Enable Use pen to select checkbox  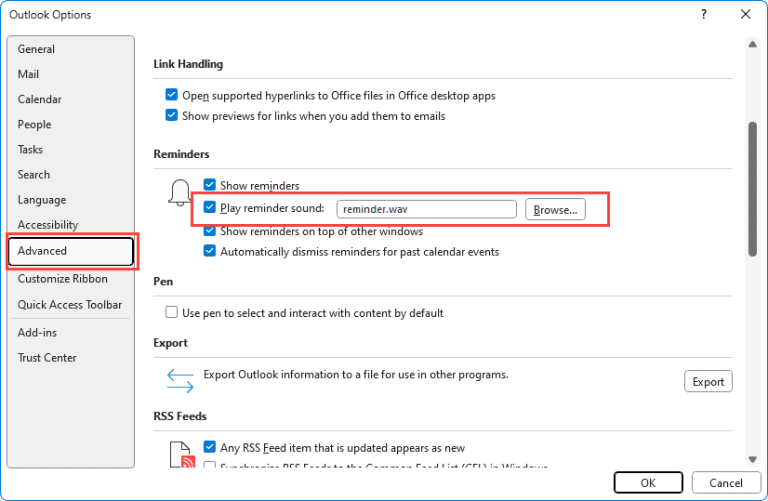[172, 313]
